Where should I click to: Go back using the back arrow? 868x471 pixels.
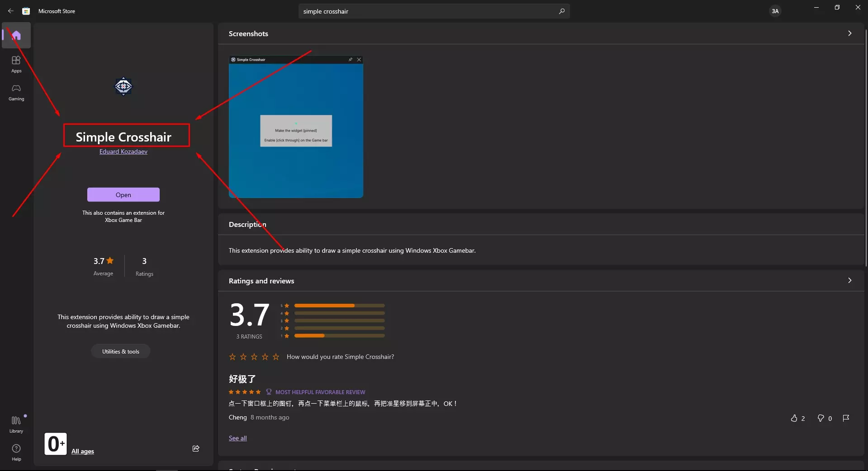pyautogui.click(x=11, y=11)
